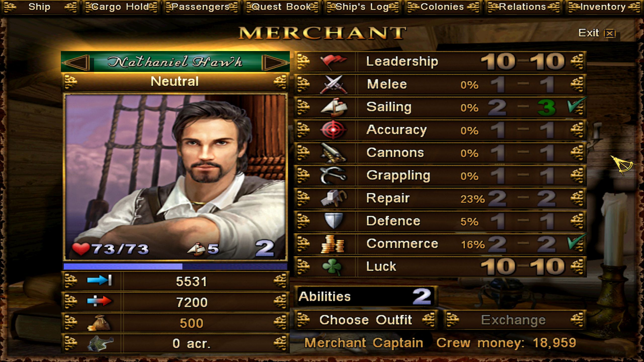Select the Repair saw and hammer icon

pos(333,198)
